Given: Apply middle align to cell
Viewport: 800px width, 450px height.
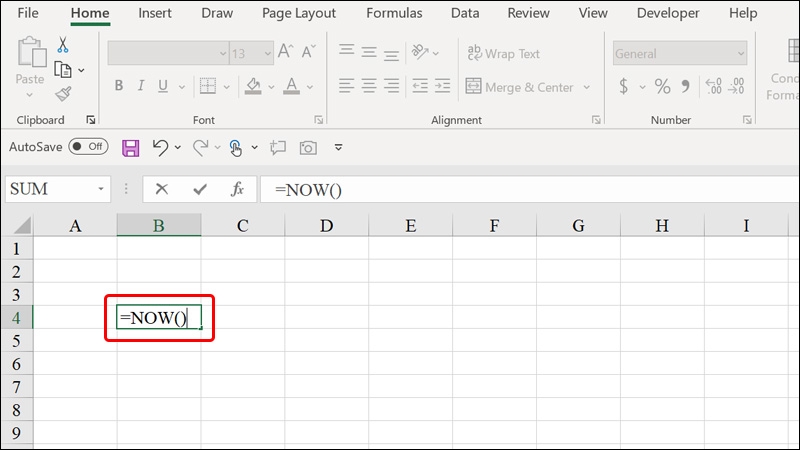Looking at the screenshot, I should point(369,52).
